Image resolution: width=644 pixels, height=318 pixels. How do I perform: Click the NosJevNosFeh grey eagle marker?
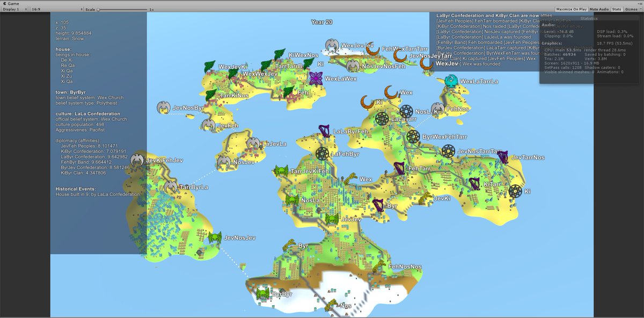click(x=353, y=66)
